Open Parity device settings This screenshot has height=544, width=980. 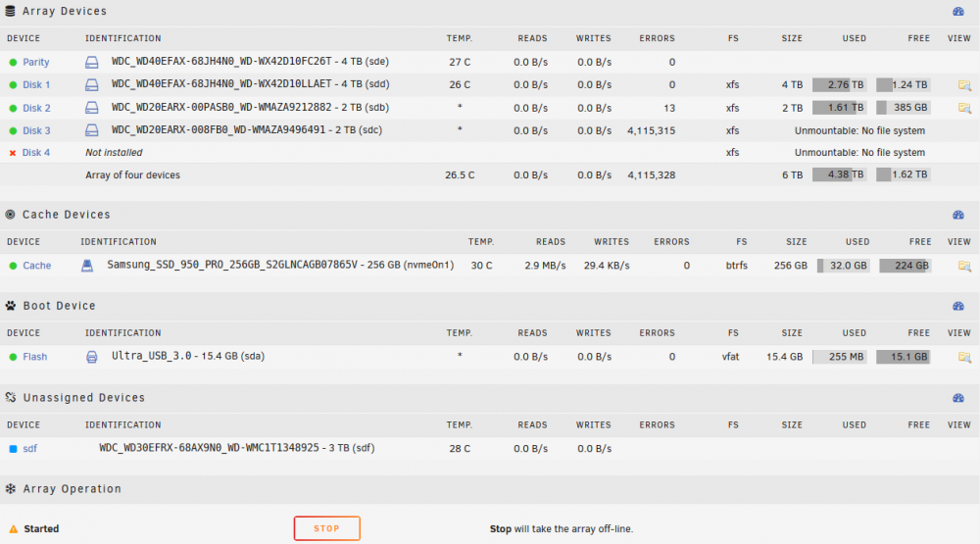[35, 62]
